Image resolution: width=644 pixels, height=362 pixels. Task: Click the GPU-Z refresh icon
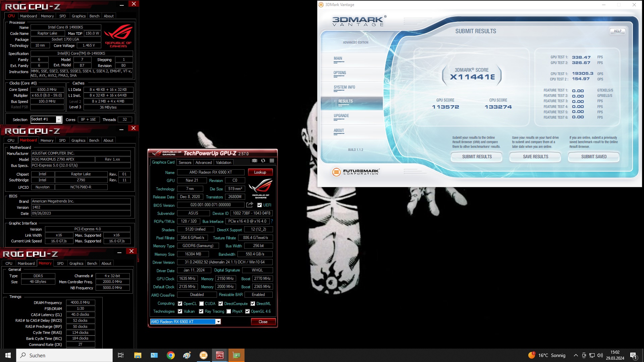[x=263, y=161]
